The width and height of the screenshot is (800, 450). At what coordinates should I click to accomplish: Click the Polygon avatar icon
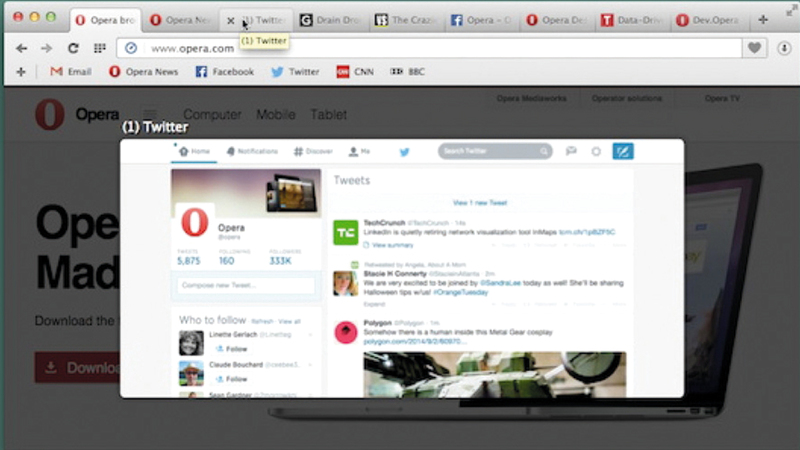click(346, 333)
